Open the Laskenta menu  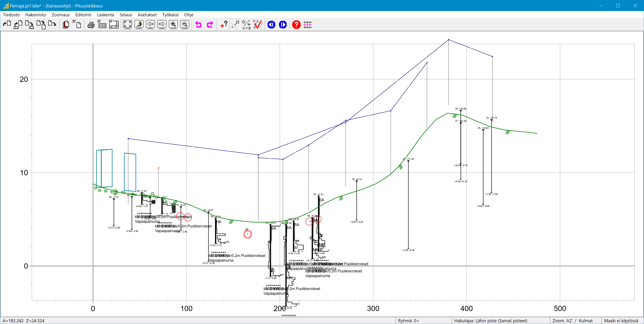105,15
